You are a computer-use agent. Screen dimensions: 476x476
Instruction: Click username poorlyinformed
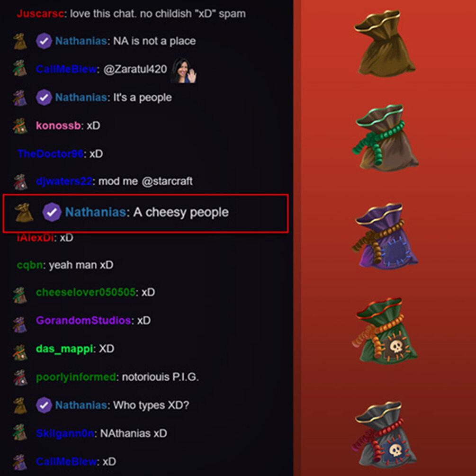pyautogui.click(x=76, y=377)
